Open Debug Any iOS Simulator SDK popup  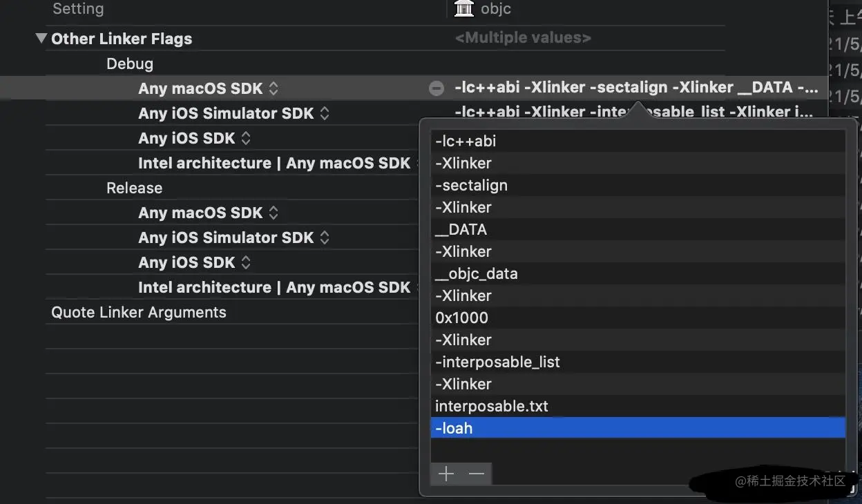325,113
